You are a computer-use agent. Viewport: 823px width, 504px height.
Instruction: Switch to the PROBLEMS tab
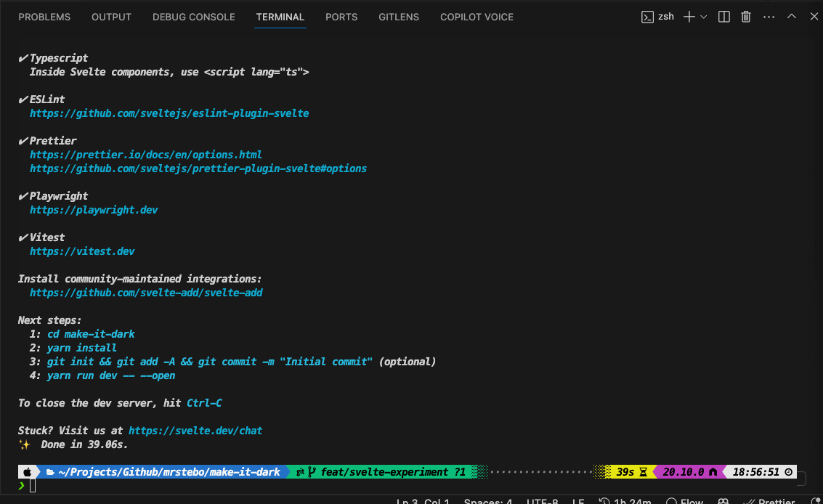[44, 17]
